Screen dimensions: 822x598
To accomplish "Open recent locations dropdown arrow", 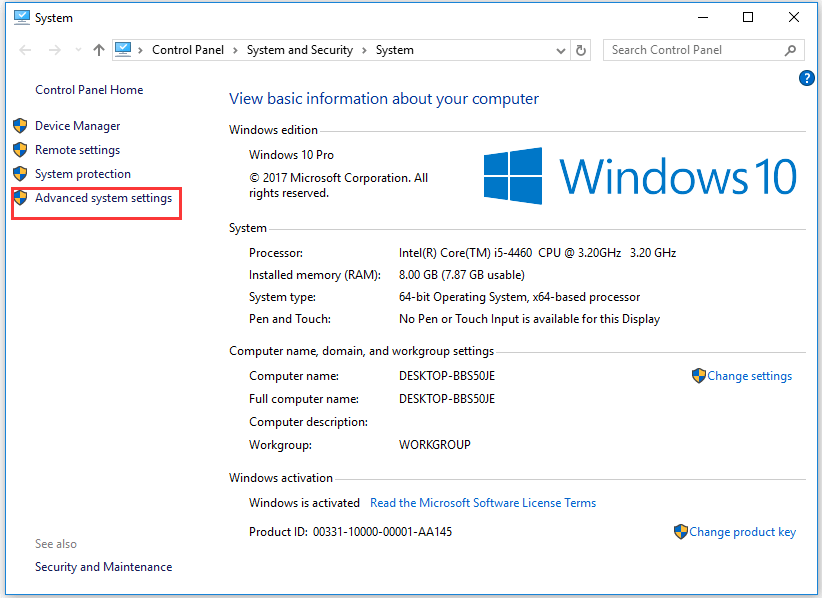I will coord(78,50).
